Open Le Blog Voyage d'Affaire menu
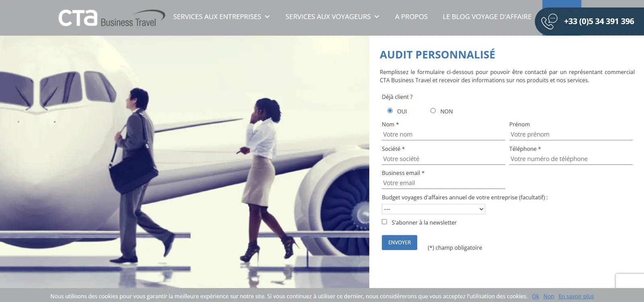This screenshot has width=644, height=302. [487, 17]
